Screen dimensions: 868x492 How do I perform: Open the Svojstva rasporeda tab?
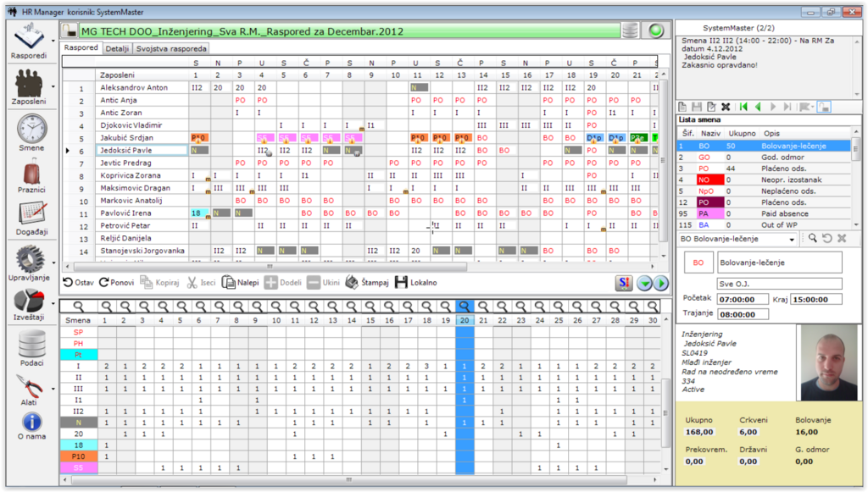170,48
